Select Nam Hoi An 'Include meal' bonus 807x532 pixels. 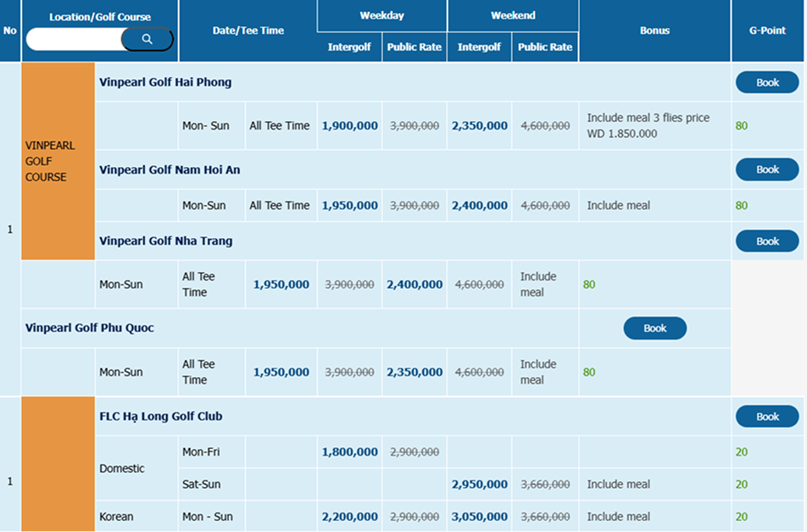pos(618,205)
